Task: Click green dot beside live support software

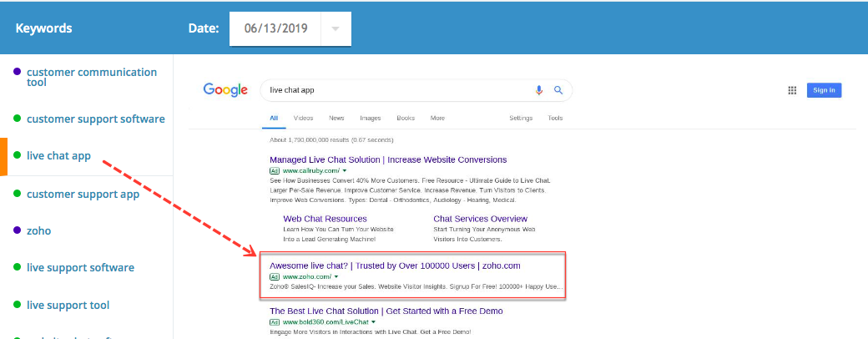Action: coord(17,267)
